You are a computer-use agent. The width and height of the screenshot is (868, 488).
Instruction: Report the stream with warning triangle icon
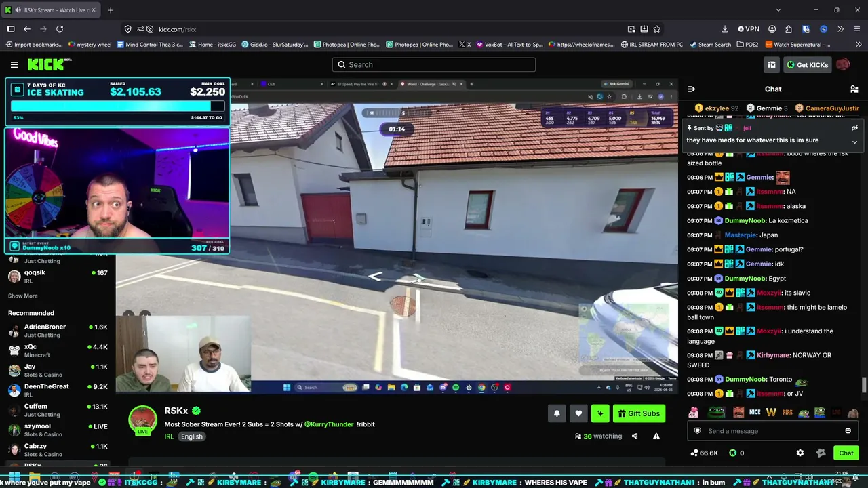[x=656, y=436]
